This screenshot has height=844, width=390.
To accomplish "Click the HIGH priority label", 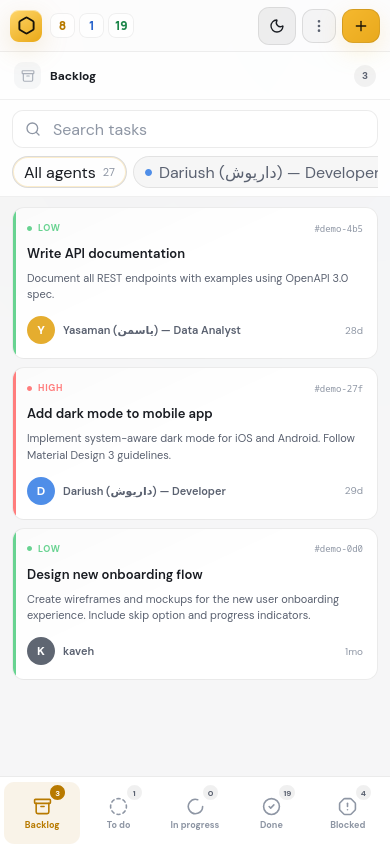I will click(50, 388).
